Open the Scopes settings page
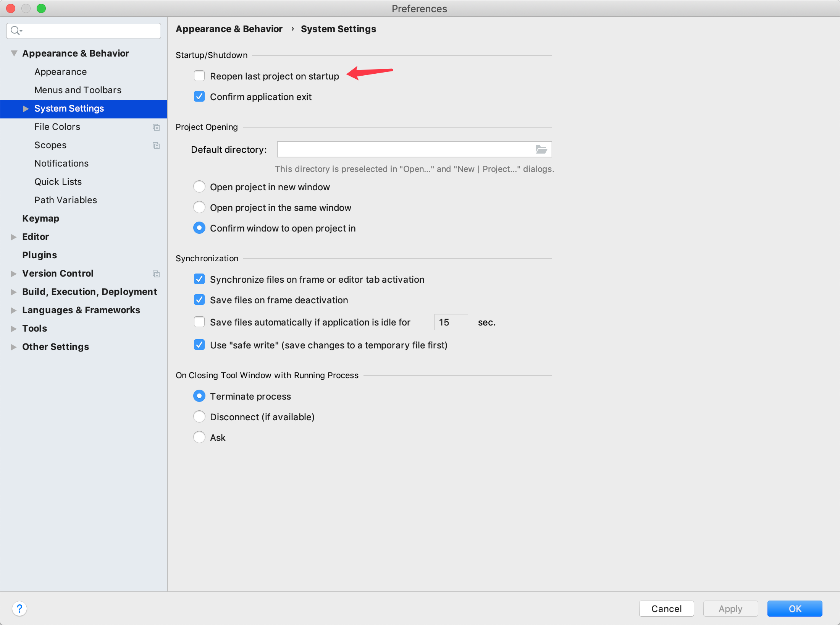 pos(50,145)
